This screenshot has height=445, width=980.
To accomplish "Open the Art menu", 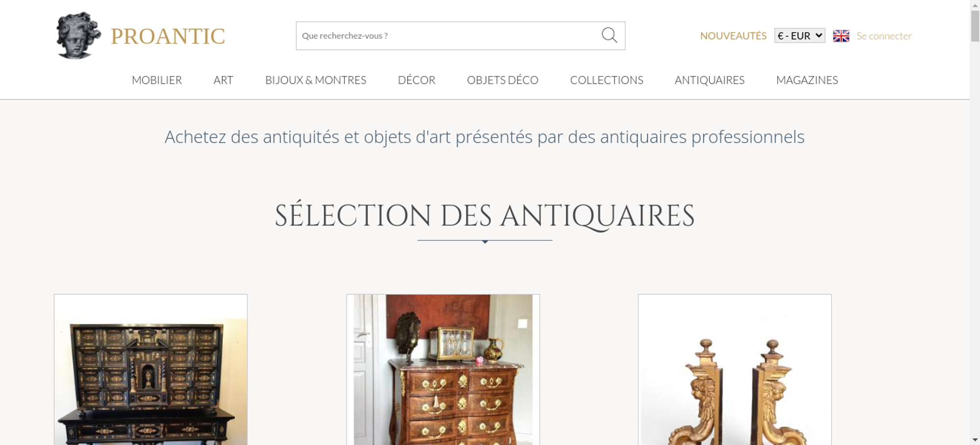I will point(223,80).
